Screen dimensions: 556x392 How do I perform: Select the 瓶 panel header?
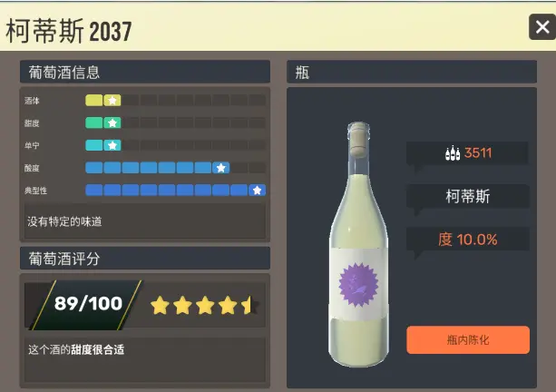412,72
